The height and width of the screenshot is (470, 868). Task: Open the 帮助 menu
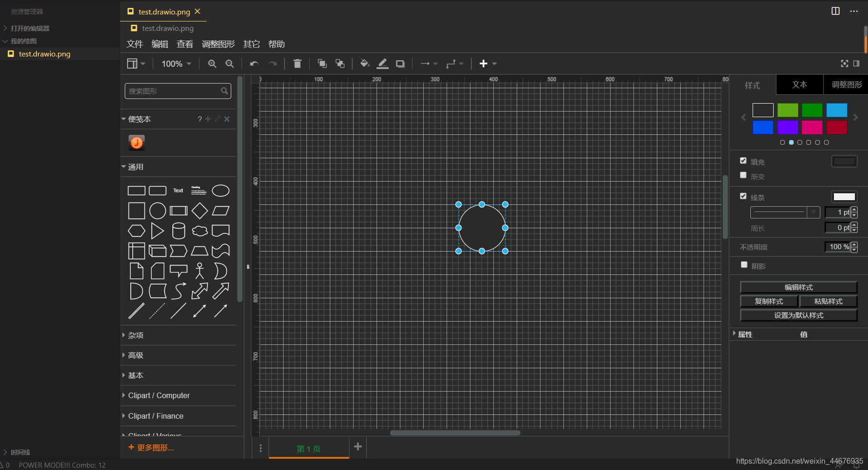(277, 44)
